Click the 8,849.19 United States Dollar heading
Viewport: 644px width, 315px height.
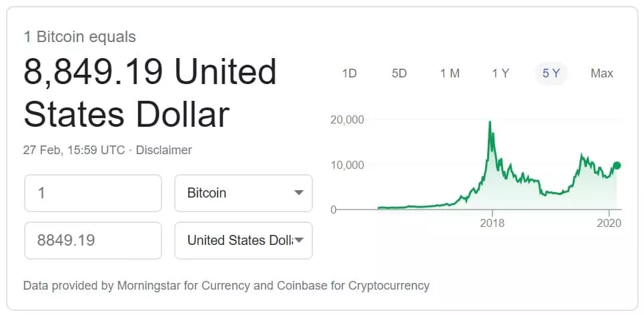150,93
